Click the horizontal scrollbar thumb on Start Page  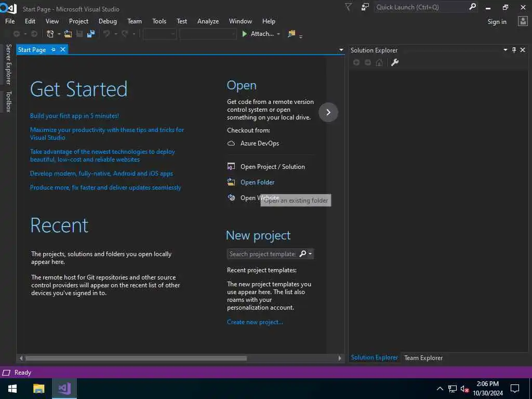pos(136,358)
